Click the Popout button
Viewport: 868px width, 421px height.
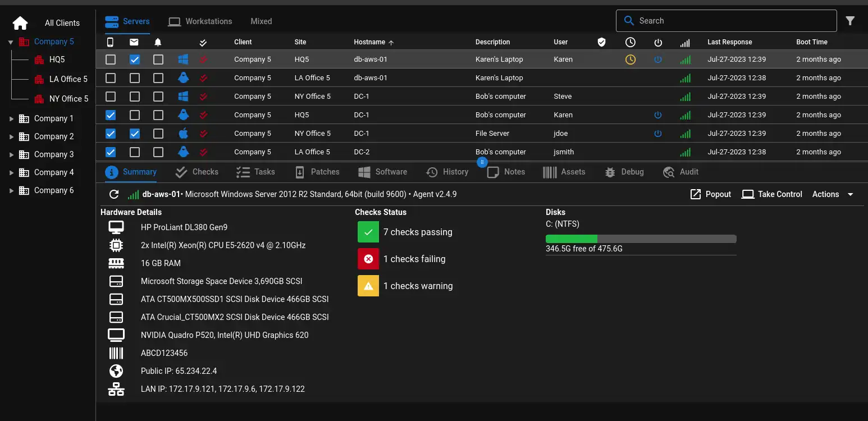(x=710, y=194)
